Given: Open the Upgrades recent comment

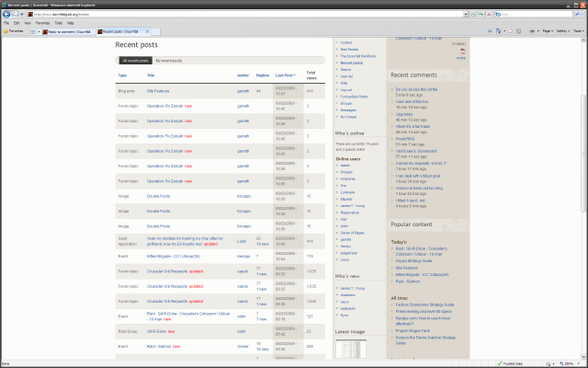Looking at the screenshot, I should [x=404, y=114].
